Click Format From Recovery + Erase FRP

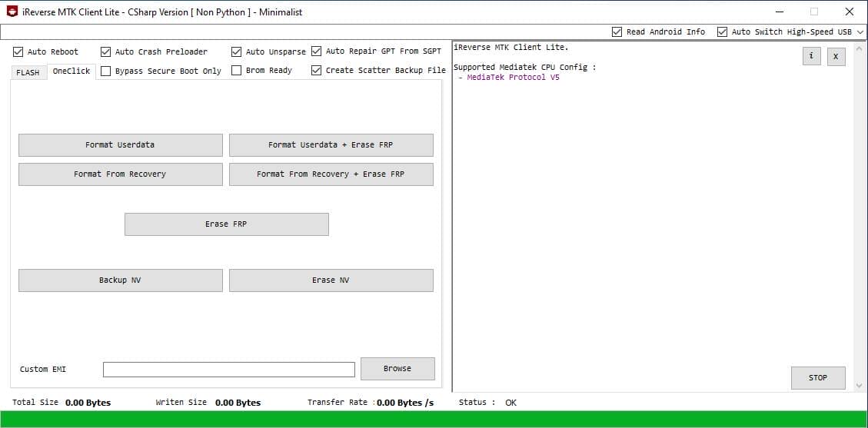click(x=331, y=174)
